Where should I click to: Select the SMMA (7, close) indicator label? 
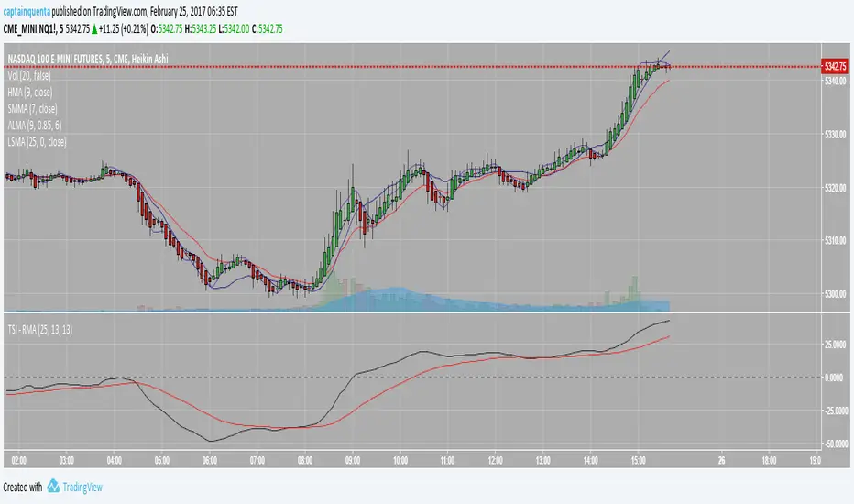[x=32, y=108]
